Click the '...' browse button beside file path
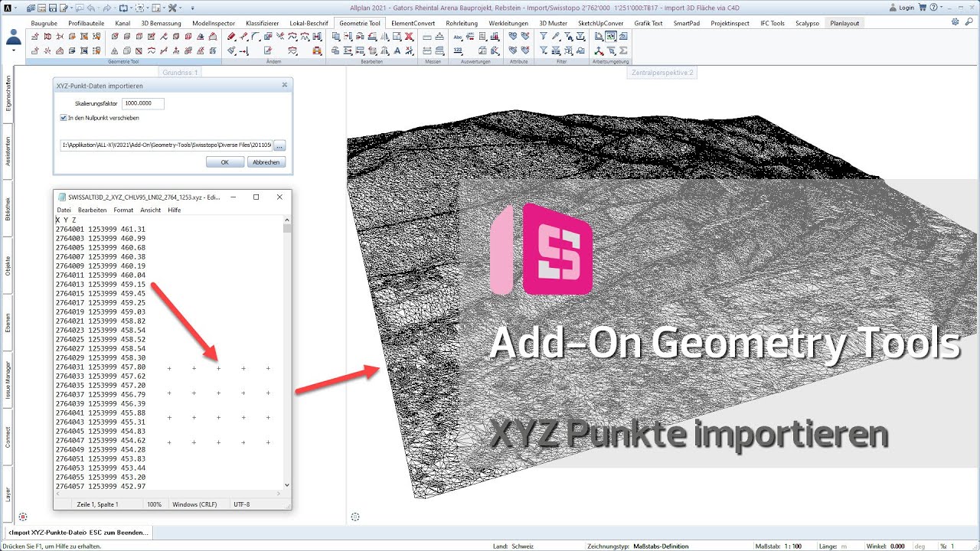 (x=279, y=145)
